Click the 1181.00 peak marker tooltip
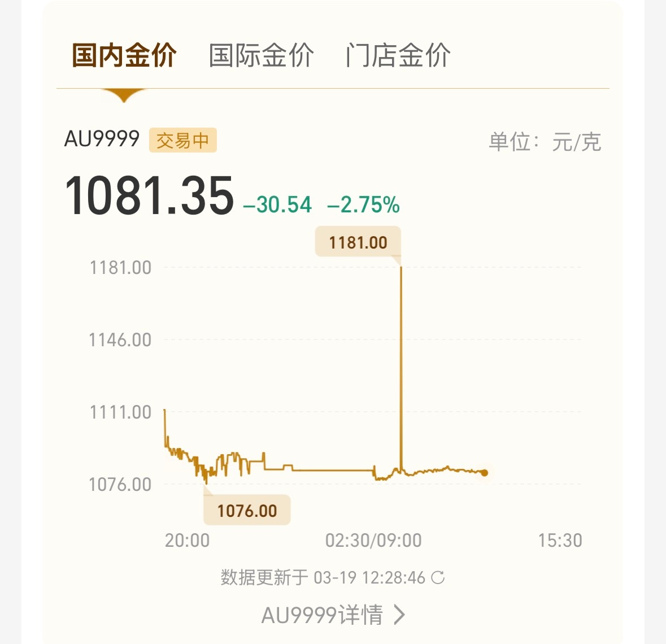 pyautogui.click(x=357, y=242)
